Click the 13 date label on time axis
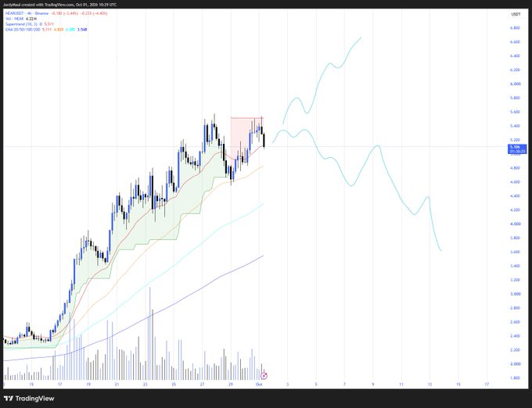This screenshot has height=408, width=532. point(430,385)
